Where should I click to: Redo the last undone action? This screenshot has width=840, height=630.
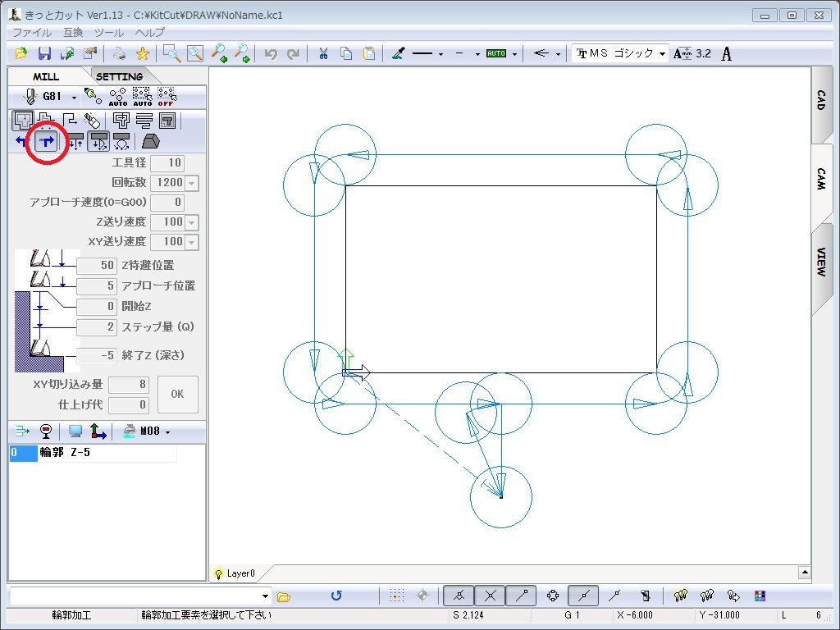point(293,53)
